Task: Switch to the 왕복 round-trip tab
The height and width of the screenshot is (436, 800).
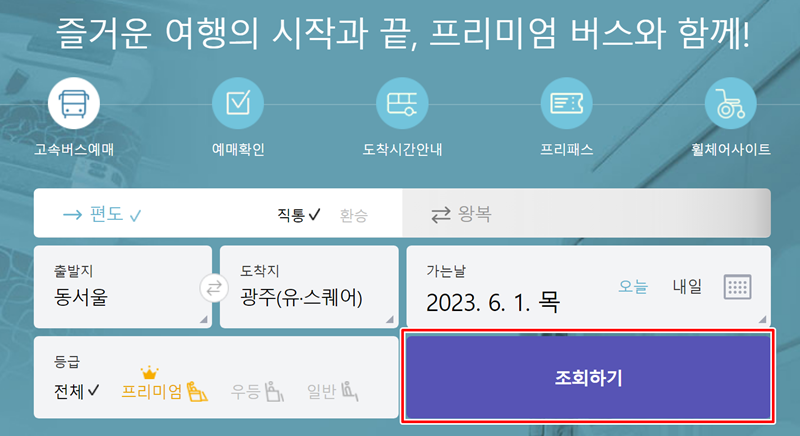Action: (x=461, y=214)
